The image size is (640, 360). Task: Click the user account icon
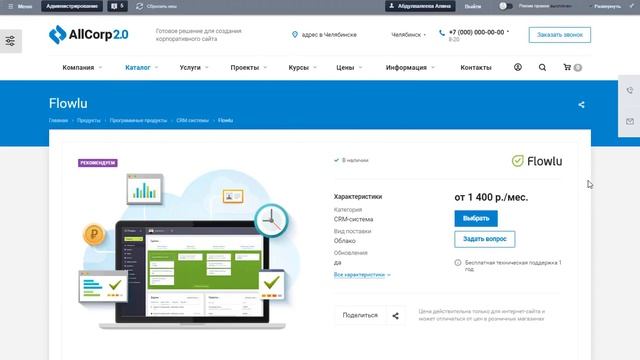pos(518,67)
